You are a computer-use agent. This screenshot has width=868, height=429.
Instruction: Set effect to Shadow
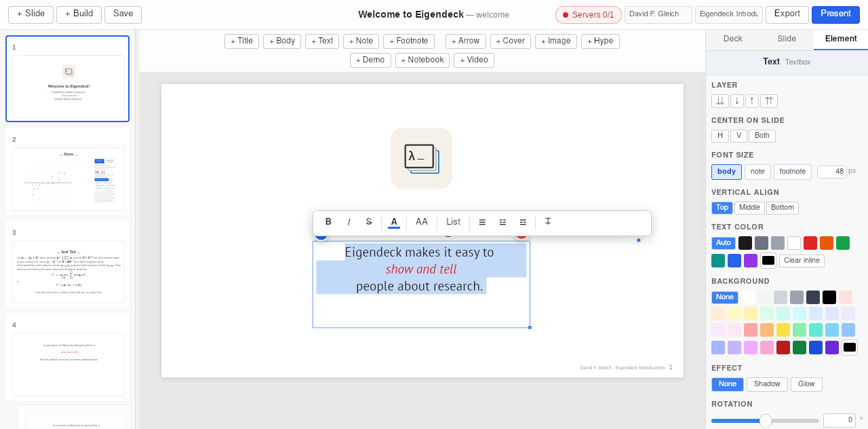767,384
